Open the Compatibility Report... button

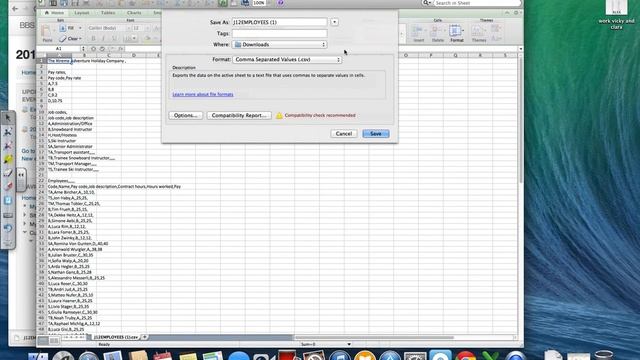coord(239,116)
